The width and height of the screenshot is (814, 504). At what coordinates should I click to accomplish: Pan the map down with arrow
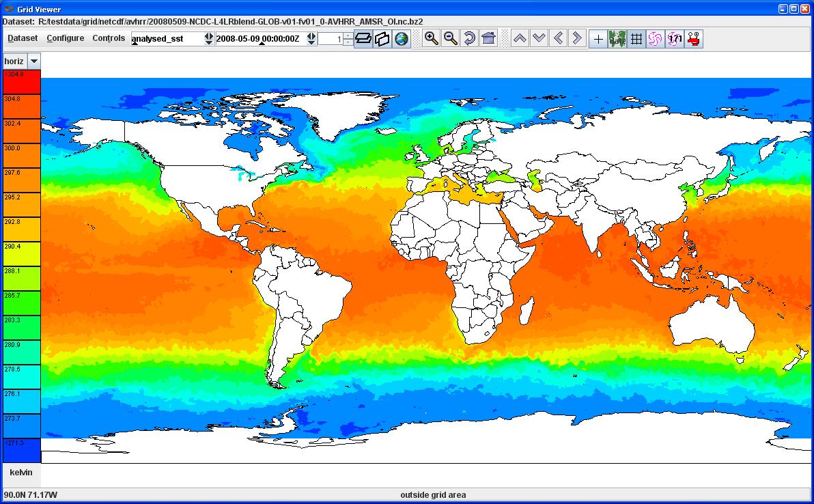tap(539, 38)
